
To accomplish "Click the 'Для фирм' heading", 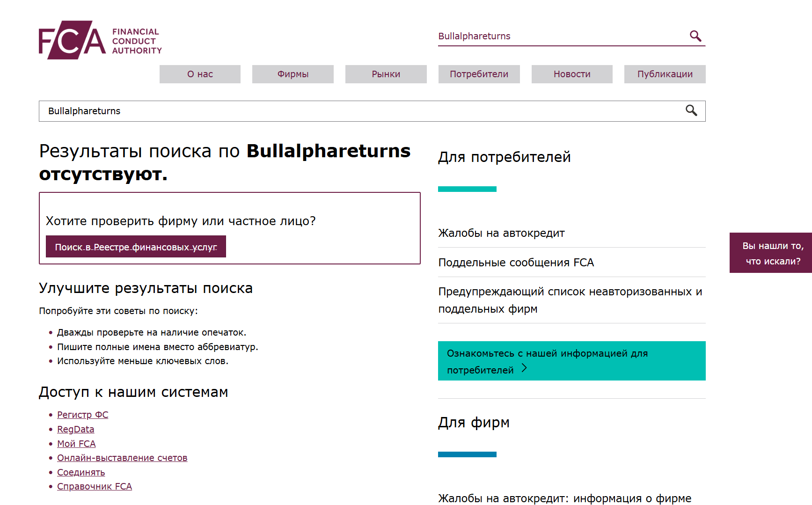I will coord(474,423).
